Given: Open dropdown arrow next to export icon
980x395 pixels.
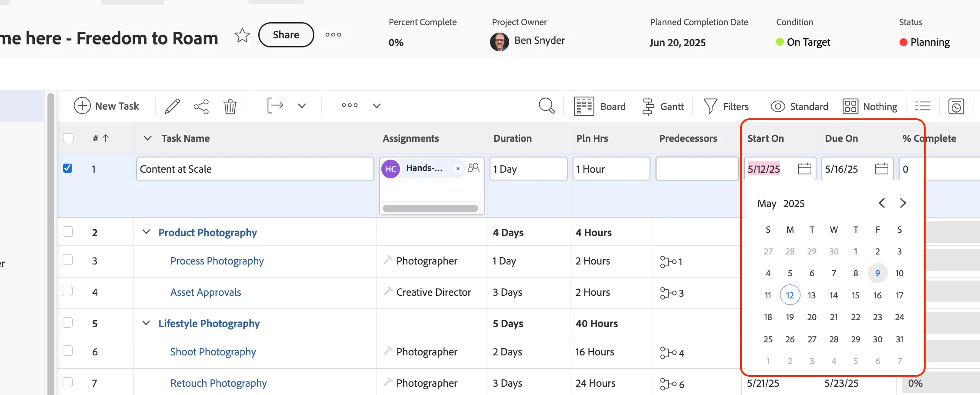Looking at the screenshot, I should pyautogui.click(x=302, y=106).
